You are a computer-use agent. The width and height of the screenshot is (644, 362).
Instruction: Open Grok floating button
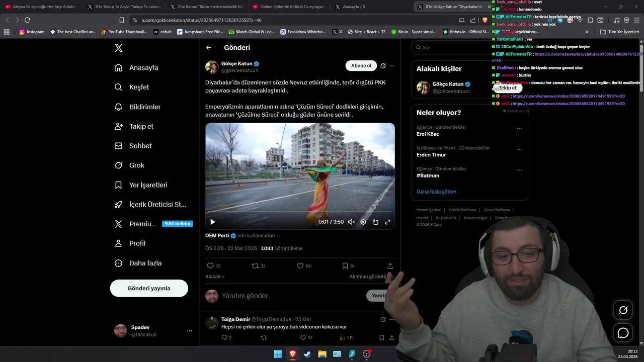pos(623,310)
